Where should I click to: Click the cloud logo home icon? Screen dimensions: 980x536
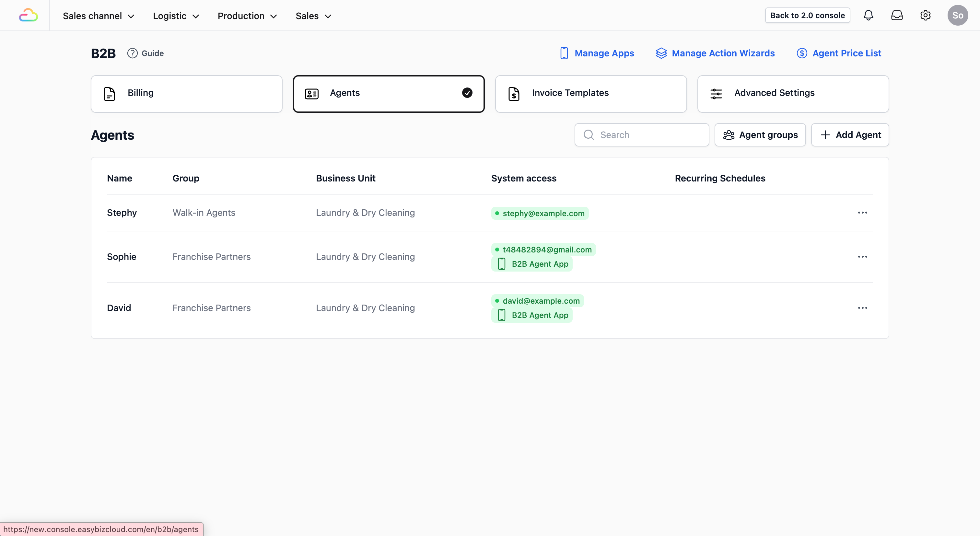(28, 15)
